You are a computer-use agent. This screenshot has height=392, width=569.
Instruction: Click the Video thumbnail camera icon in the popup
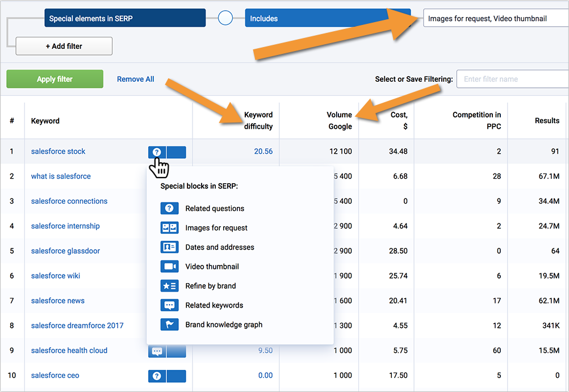click(x=169, y=267)
